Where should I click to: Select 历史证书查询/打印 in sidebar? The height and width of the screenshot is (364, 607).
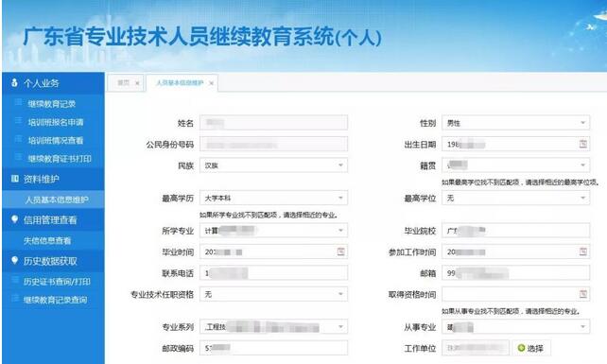57,282
